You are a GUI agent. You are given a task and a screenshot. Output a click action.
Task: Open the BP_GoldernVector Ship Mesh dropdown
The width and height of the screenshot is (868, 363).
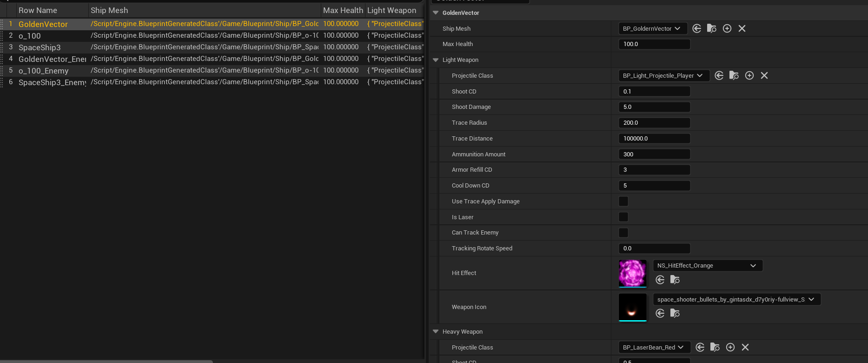point(652,29)
